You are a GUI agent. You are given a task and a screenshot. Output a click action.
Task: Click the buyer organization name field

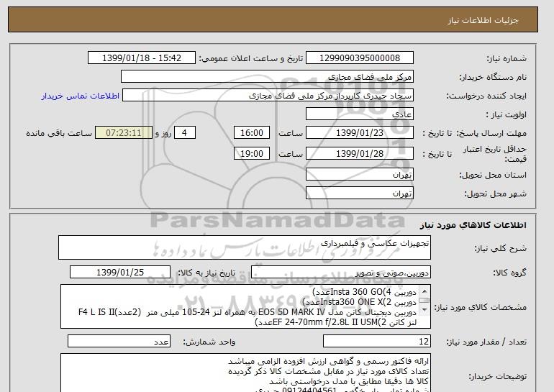267,76
